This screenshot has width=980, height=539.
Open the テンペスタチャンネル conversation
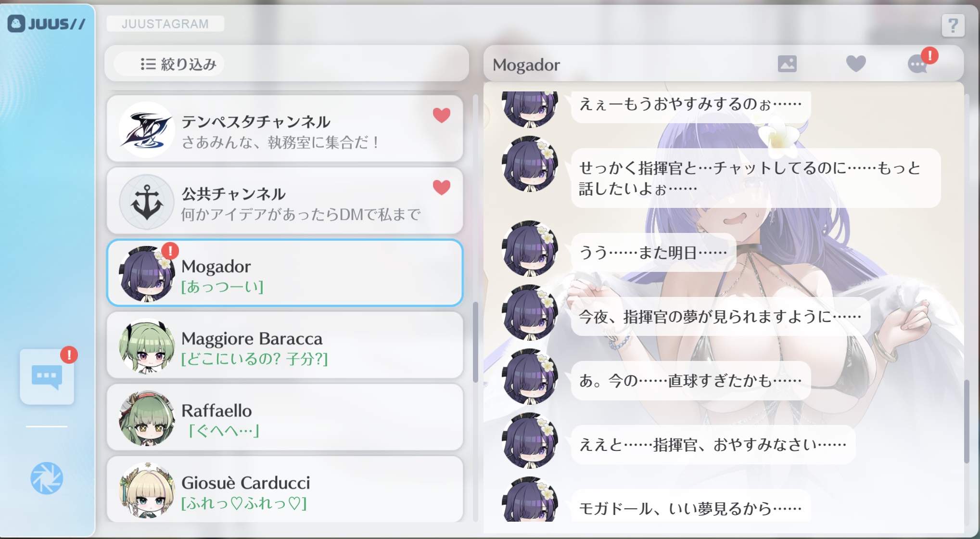coord(285,128)
